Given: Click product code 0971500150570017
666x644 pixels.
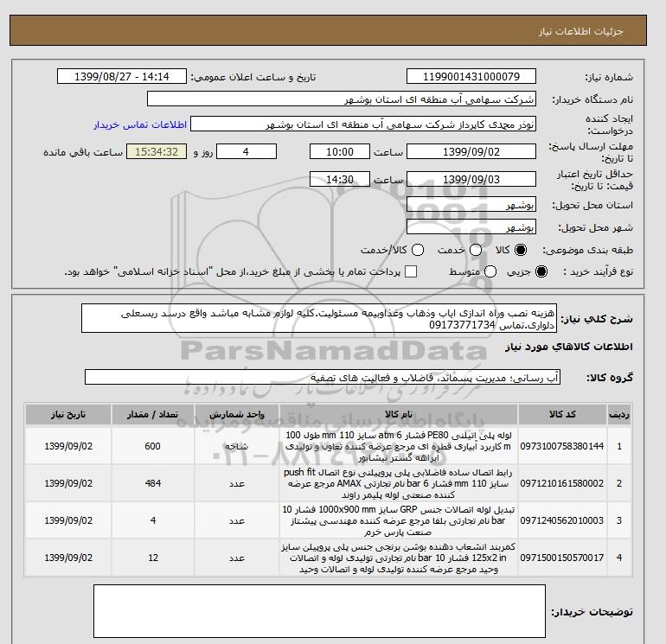Looking at the screenshot, I should coord(562,558).
